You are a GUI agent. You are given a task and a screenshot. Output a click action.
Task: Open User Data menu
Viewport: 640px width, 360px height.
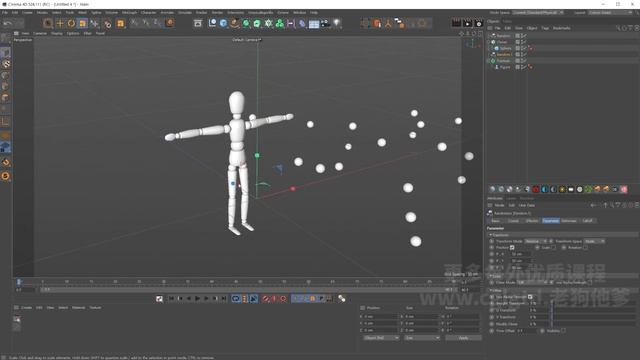(527, 205)
